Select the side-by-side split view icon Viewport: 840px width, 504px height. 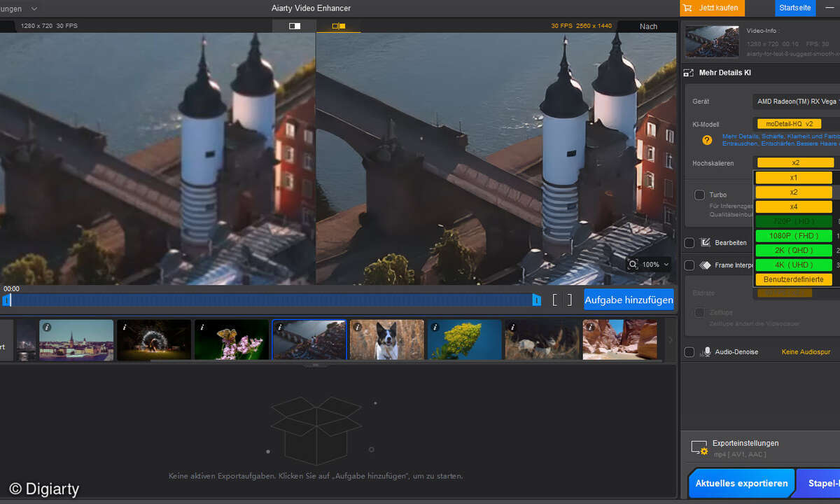pos(339,26)
